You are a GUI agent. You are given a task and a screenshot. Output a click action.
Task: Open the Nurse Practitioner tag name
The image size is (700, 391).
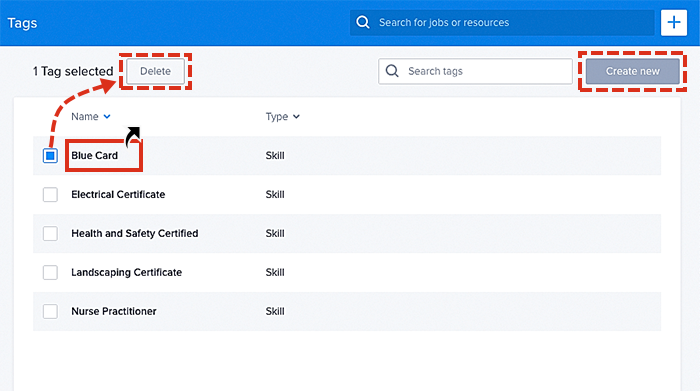114,311
